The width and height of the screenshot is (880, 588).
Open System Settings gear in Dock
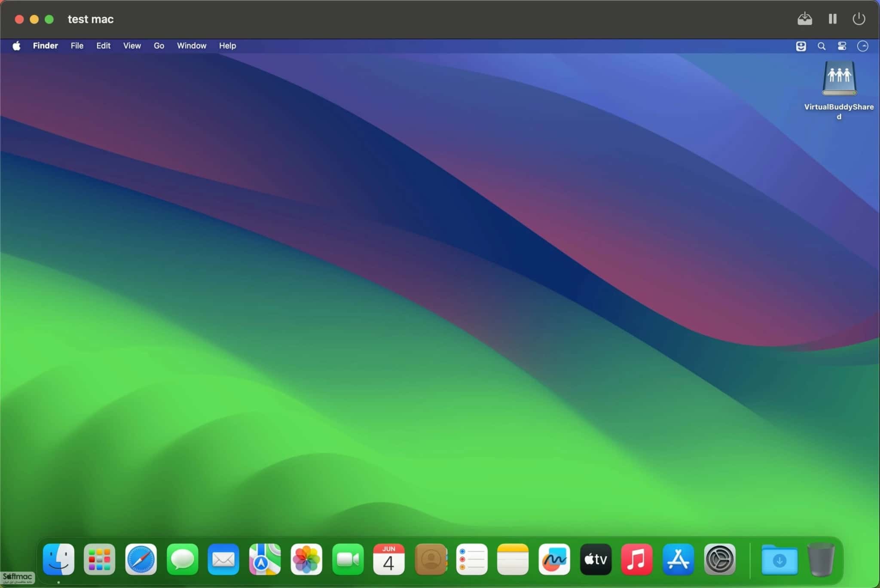(720, 559)
